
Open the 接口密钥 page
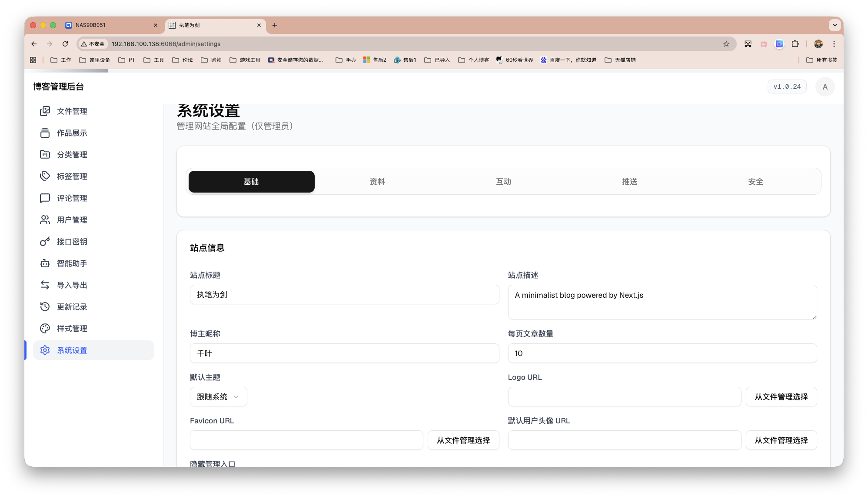coord(71,241)
